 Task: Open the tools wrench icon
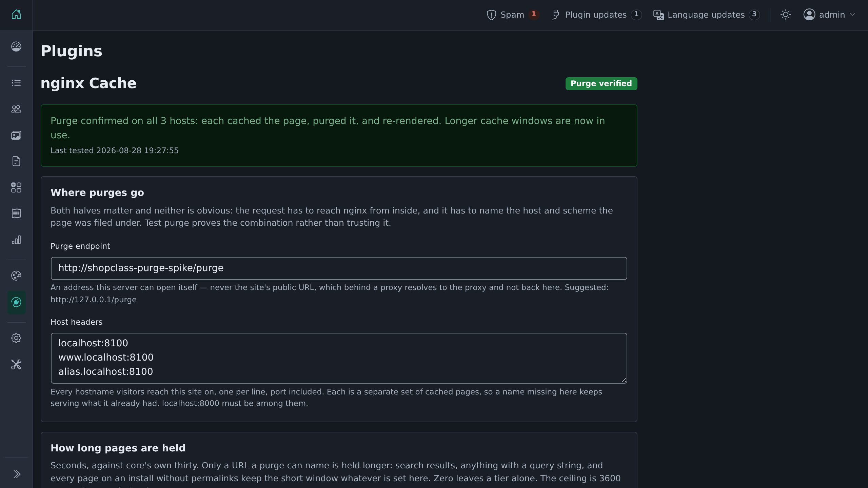tap(16, 365)
